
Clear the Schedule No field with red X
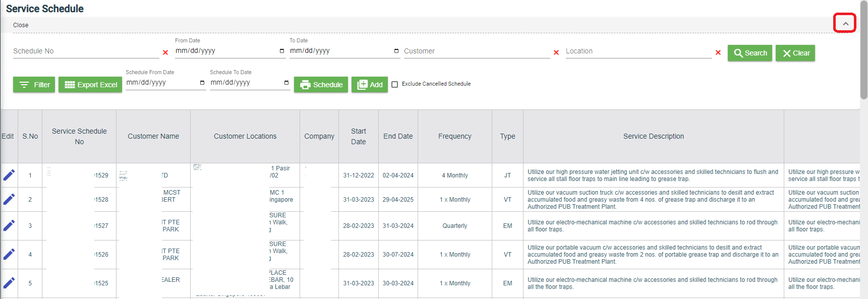(x=165, y=52)
